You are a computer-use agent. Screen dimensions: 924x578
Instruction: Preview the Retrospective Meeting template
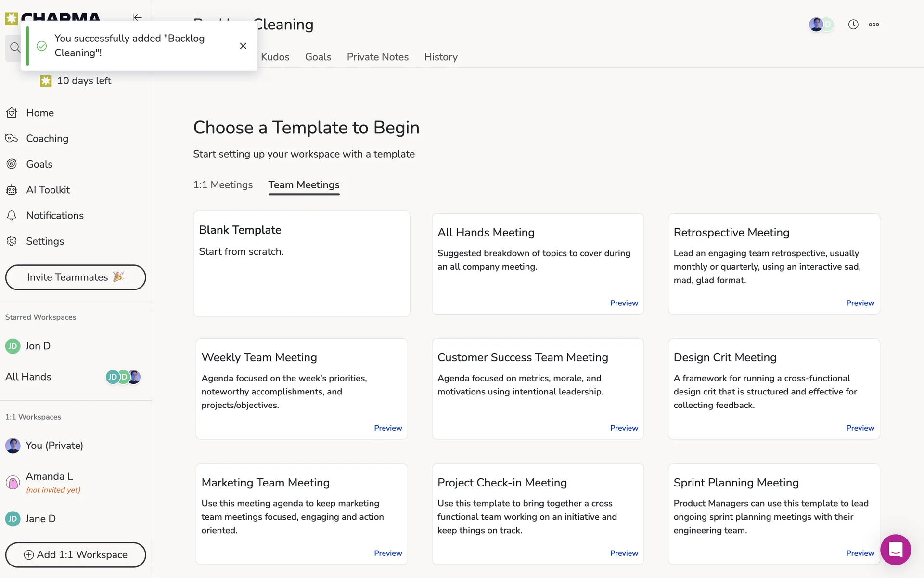860,303
